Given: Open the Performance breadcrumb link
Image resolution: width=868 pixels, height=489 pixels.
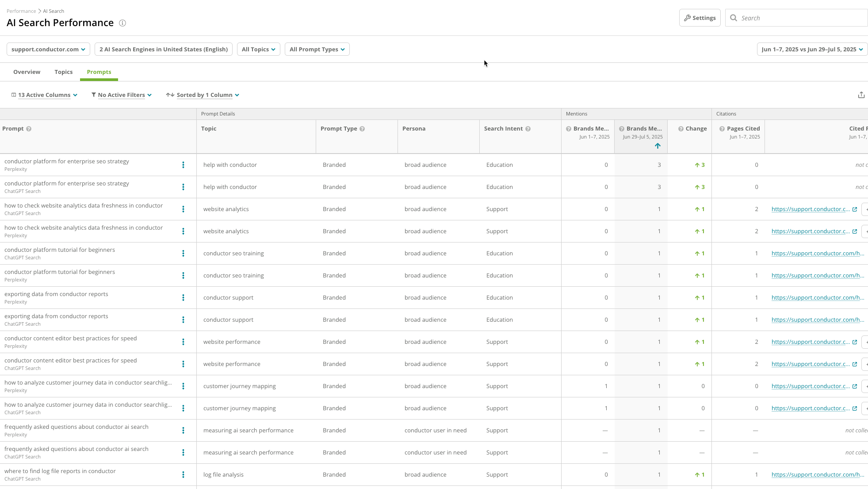Looking at the screenshot, I should pos(21,11).
